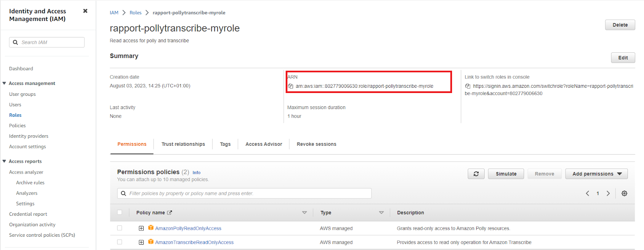Focus the Search IAM input field

tap(51, 42)
